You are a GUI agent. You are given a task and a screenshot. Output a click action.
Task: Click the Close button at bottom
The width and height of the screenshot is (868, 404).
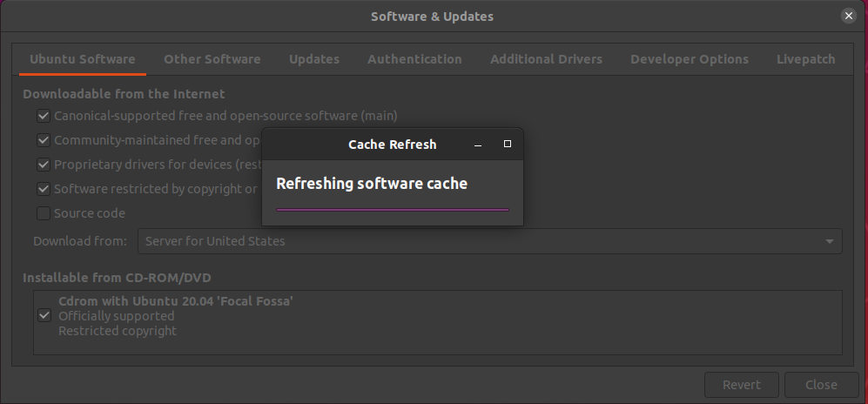821,385
